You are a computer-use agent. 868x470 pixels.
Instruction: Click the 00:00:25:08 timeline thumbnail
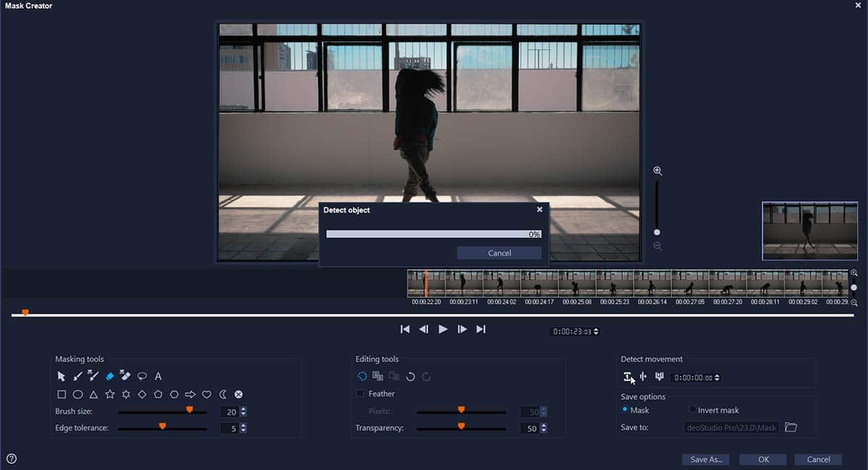[x=576, y=283]
